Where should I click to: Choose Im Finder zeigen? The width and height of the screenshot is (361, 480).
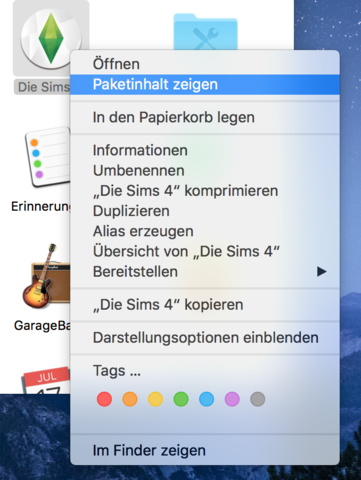point(205,450)
